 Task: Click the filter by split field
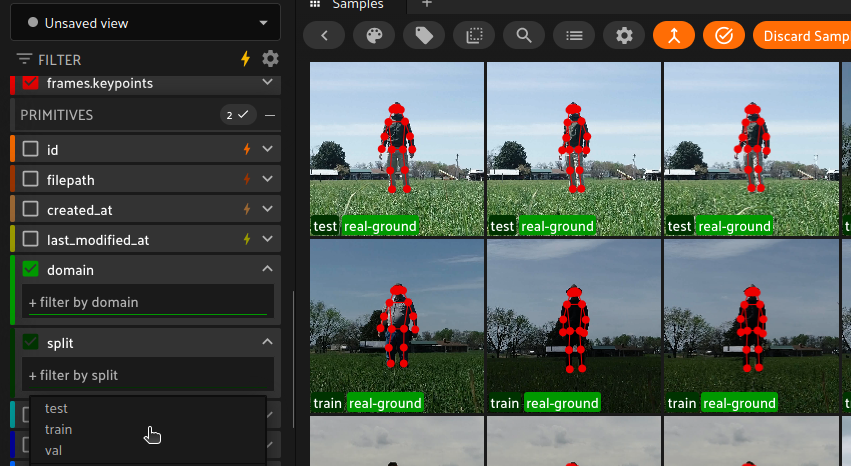pos(148,375)
